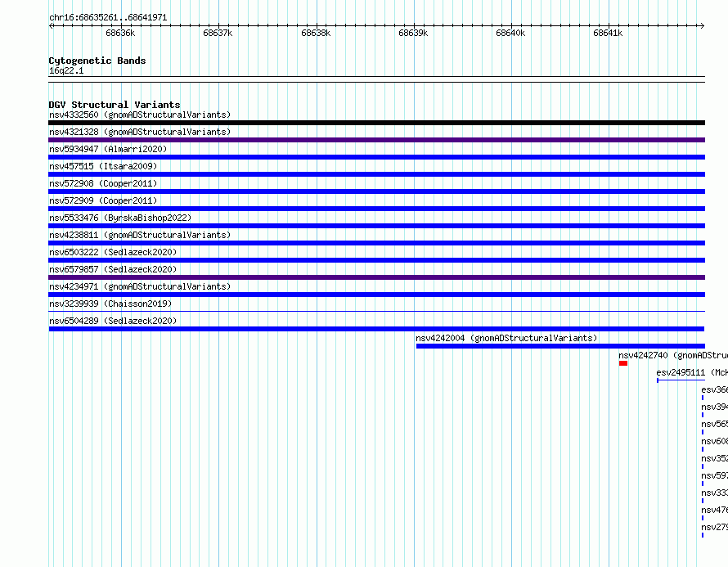Viewport: 728px width, 567px height.
Task: Open variant esv2495111 label
Action: 692,372
